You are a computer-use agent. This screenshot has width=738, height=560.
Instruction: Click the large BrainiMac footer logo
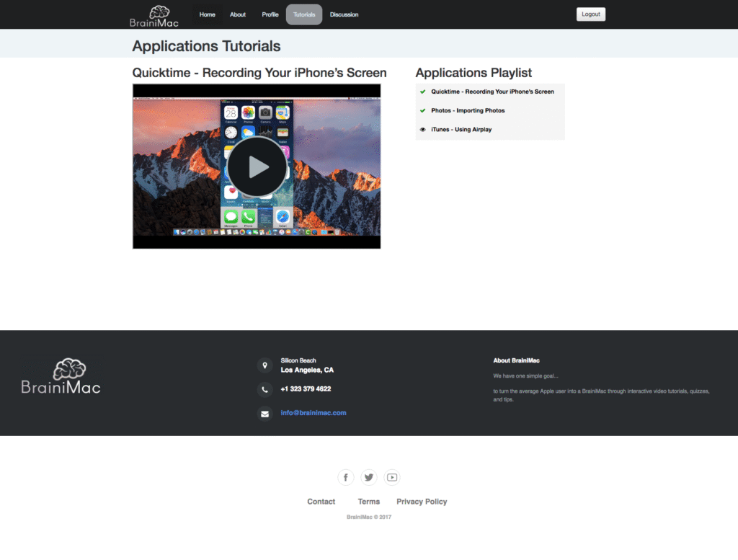61,375
